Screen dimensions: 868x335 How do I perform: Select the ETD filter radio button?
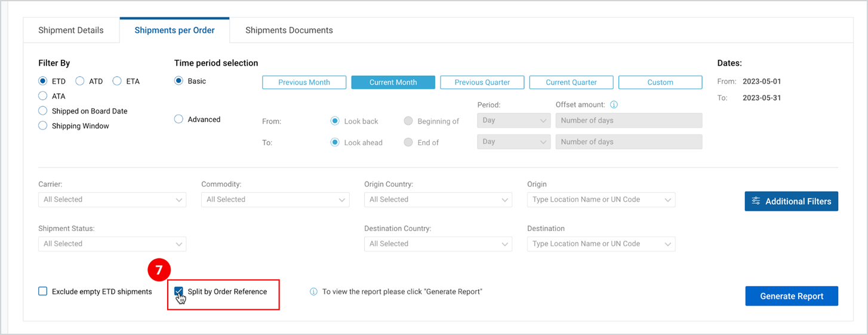(x=42, y=81)
